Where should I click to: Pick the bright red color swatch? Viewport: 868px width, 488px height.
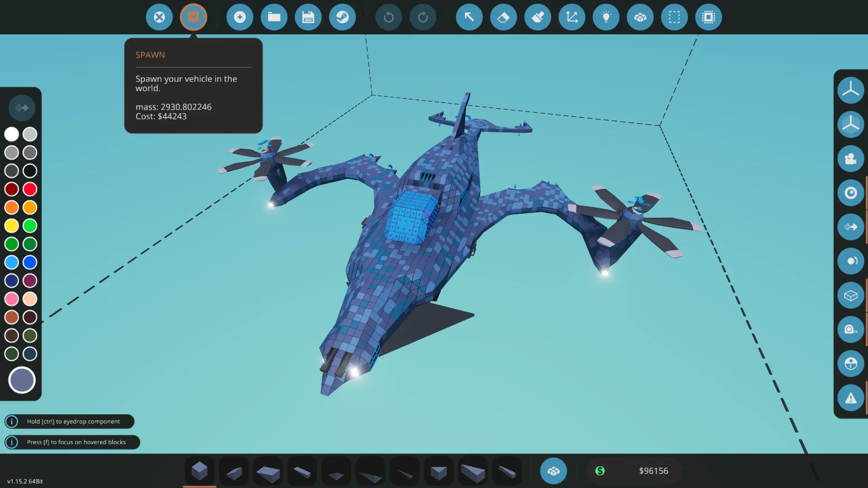pyautogui.click(x=30, y=189)
